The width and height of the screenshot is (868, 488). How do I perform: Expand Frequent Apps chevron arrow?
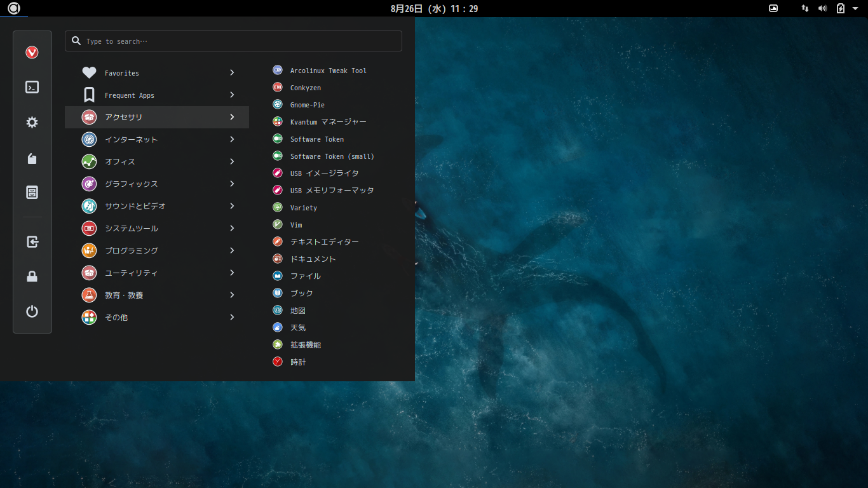(x=232, y=95)
